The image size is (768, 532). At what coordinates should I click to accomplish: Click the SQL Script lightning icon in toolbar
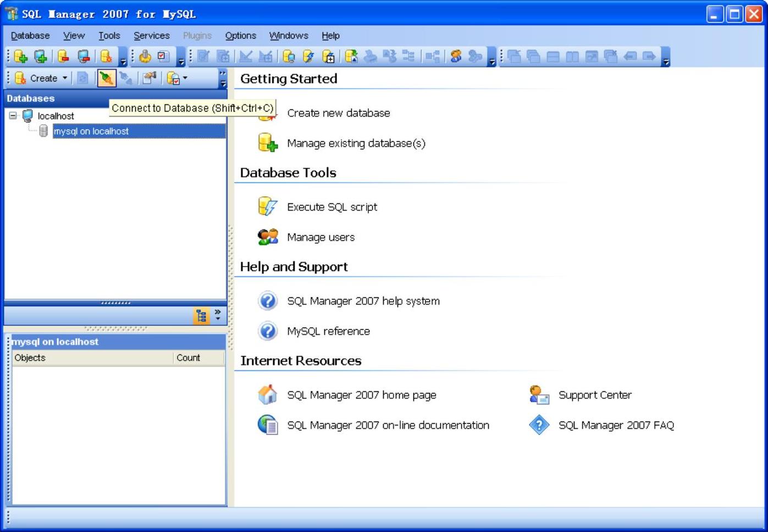(308, 57)
